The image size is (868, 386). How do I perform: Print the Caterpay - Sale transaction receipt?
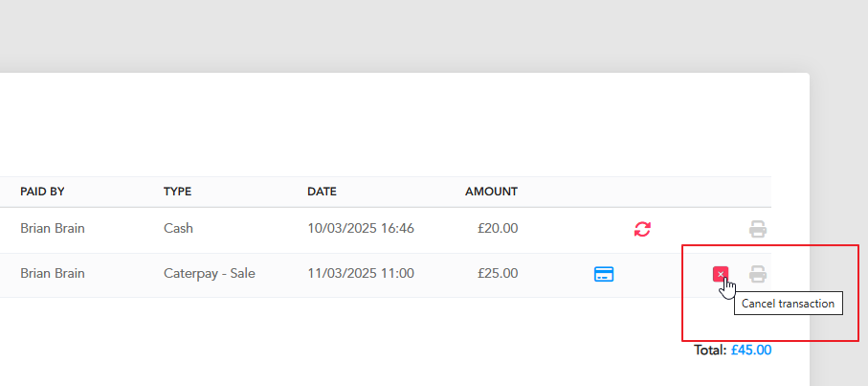(758, 274)
